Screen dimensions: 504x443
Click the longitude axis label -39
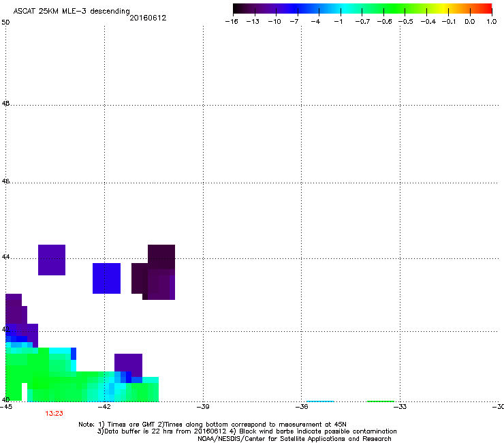(203, 407)
